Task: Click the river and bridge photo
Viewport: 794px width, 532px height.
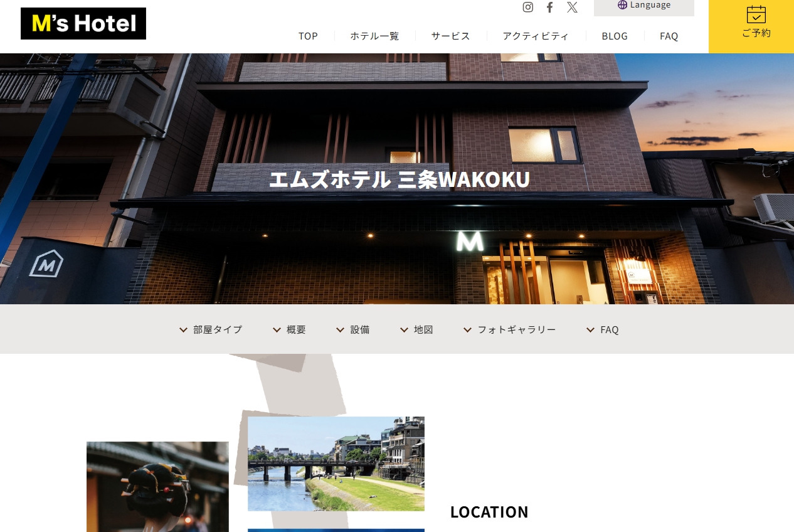Action: (x=336, y=464)
